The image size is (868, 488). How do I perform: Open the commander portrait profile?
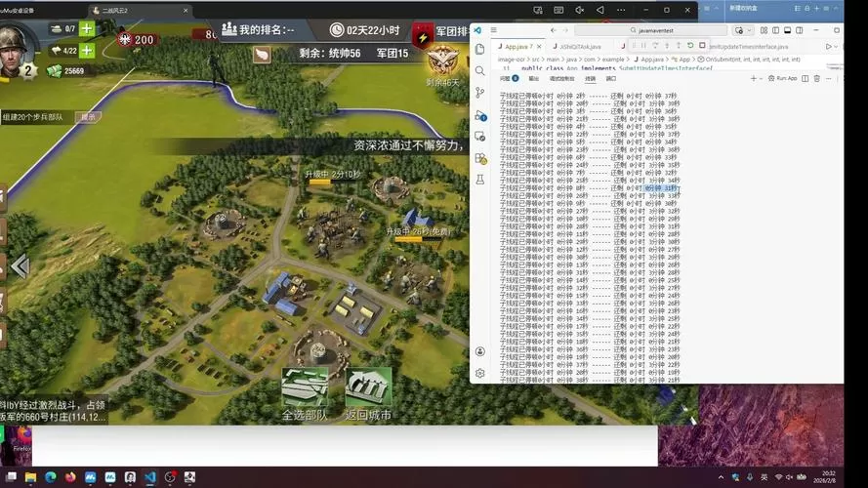point(14,52)
